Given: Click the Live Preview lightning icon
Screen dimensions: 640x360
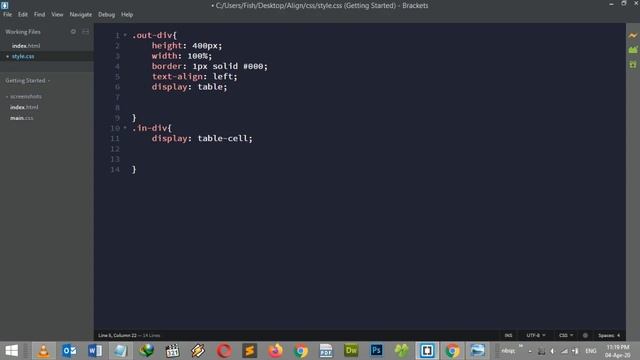Looking at the screenshot, I should pyautogui.click(x=633, y=36).
